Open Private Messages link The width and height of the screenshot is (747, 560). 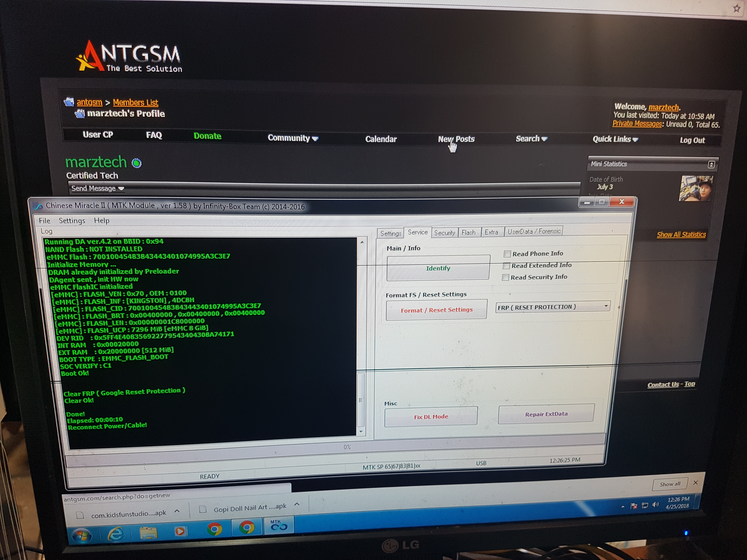[x=637, y=124]
